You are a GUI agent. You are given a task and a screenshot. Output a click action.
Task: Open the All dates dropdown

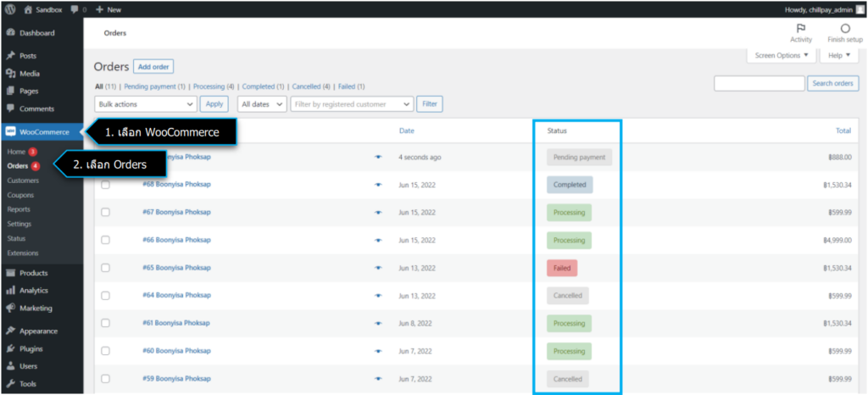click(x=263, y=104)
